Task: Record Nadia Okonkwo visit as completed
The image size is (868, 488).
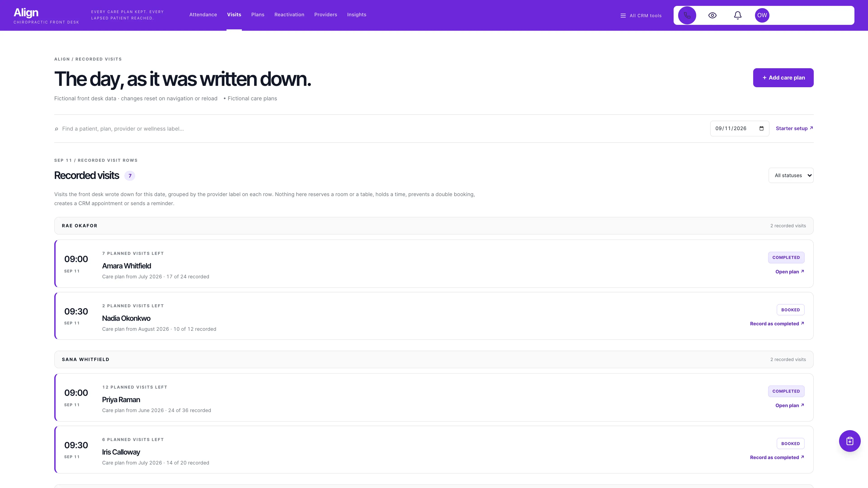Action: (777, 324)
